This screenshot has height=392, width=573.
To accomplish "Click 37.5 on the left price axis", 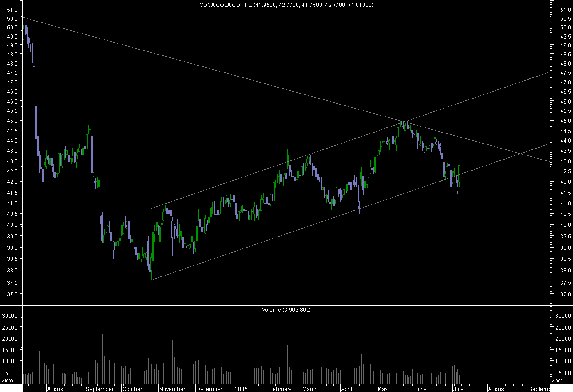I will pos(13,282).
